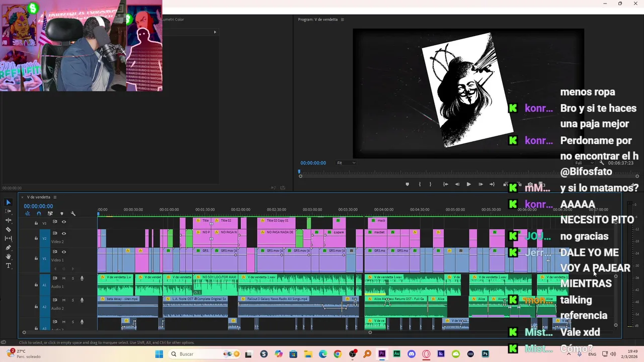Add a marker from the timeline header
The image size is (644, 362).
pyautogui.click(x=61, y=214)
